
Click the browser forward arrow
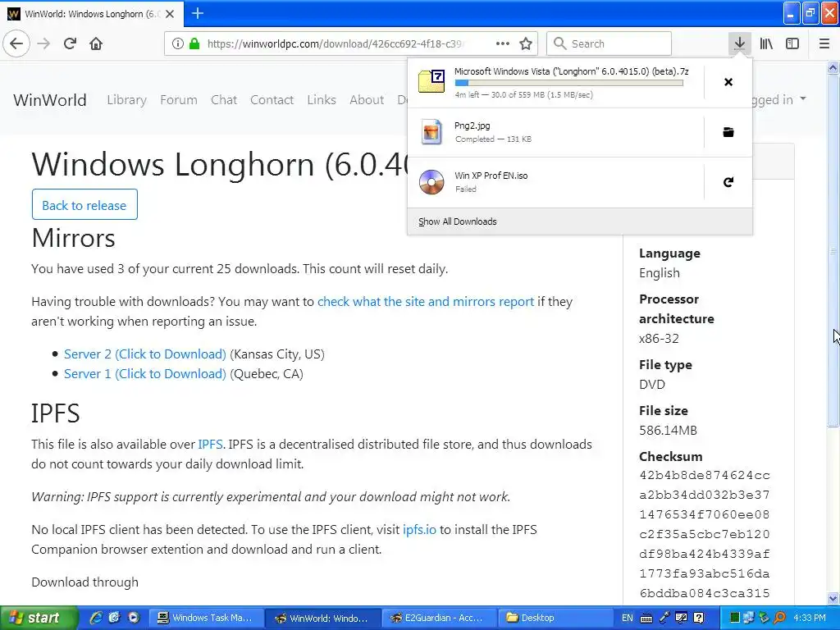pyautogui.click(x=43, y=43)
